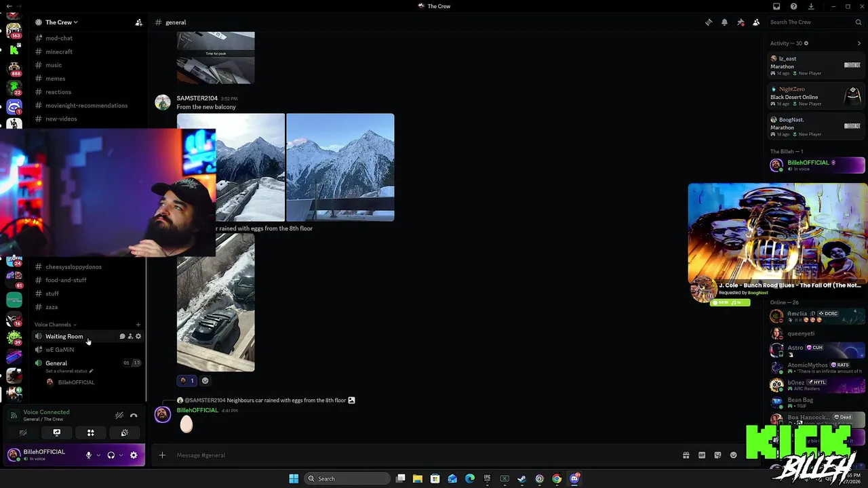Focus the Message #general input
The height and width of the screenshot is (488, 868).
(x=424, y=455)
